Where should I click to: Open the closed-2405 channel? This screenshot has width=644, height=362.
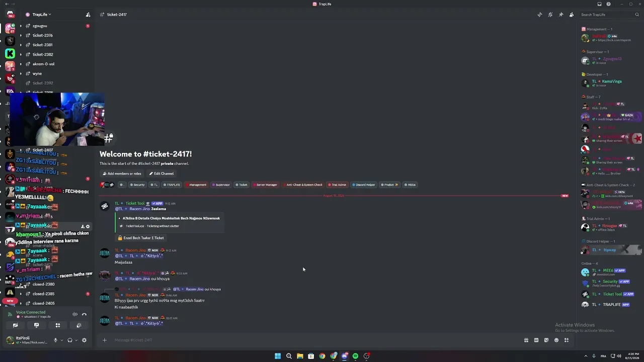(x=44, y=303)
